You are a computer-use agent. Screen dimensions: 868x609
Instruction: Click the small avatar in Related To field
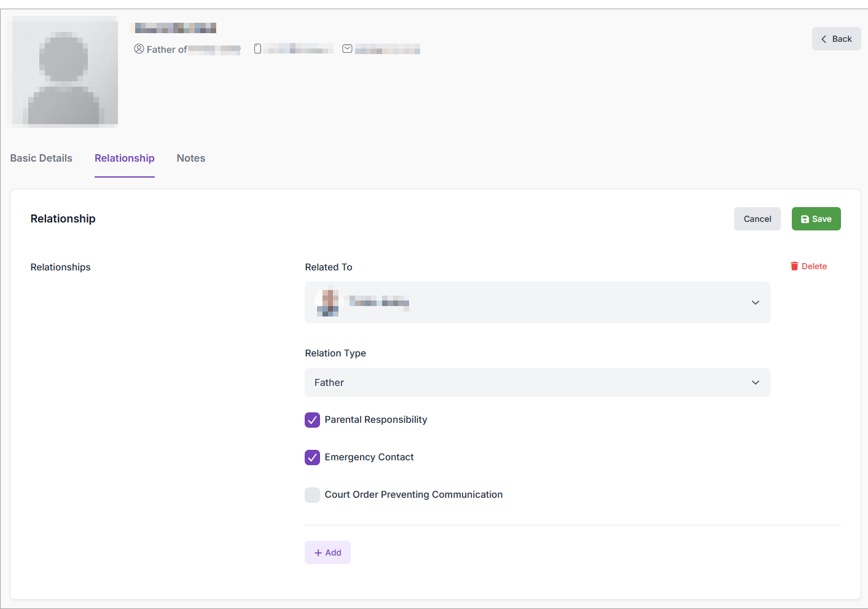(328, 302)
